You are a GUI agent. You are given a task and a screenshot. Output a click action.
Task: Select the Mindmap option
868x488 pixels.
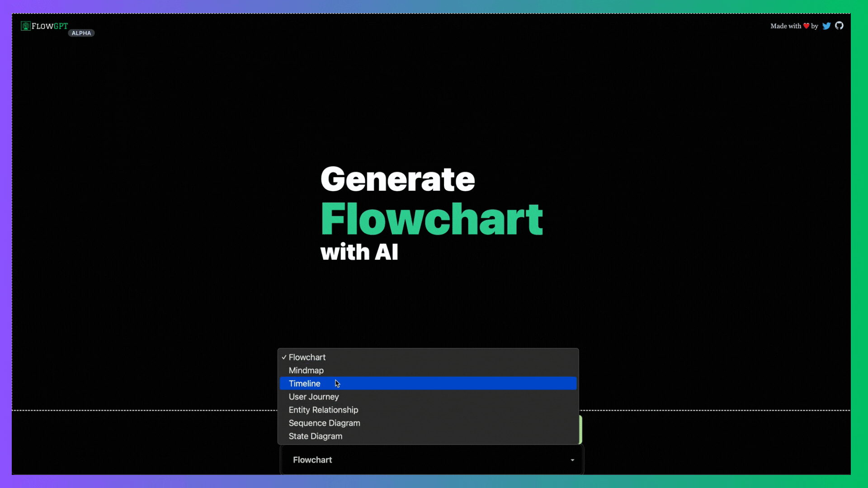(x=307, y=370)
